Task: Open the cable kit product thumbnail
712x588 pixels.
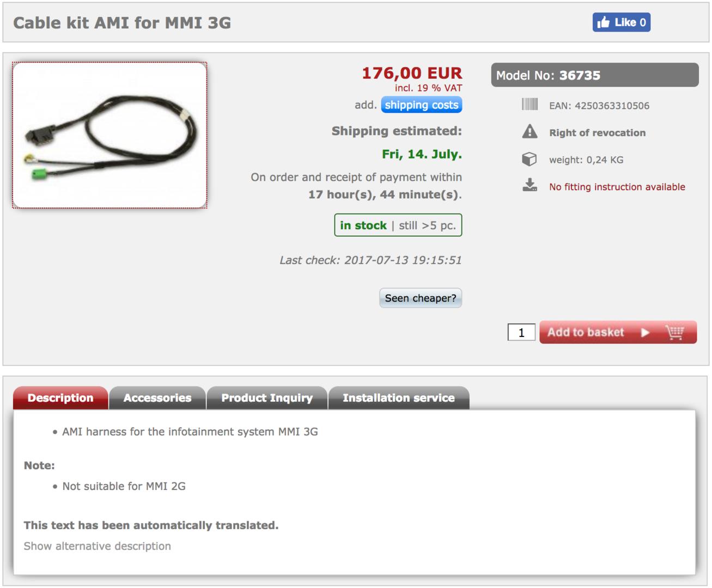Action: point(109,135)
